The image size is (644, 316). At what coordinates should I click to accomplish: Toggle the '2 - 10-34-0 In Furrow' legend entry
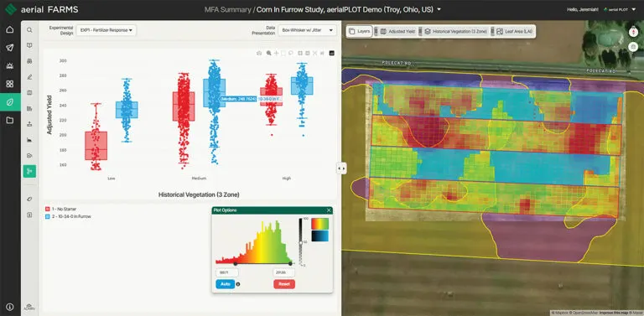point(68,216)
